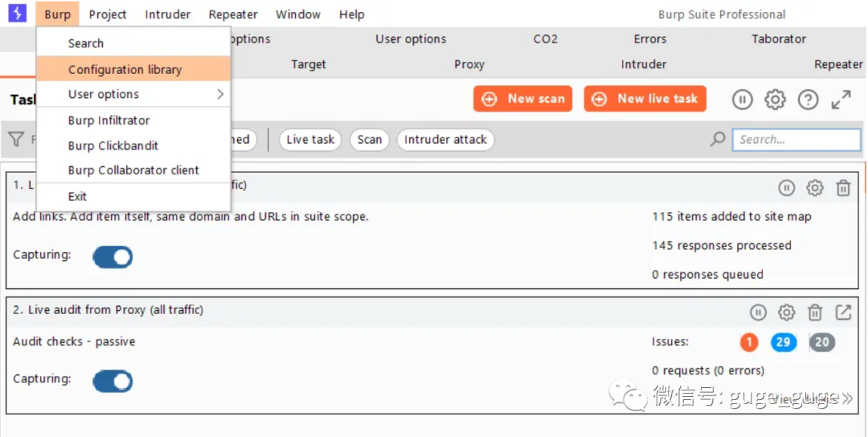Viewport: 868px width, 437px height.
Task: Open the Help menu
Action: [x=351, y=14]
